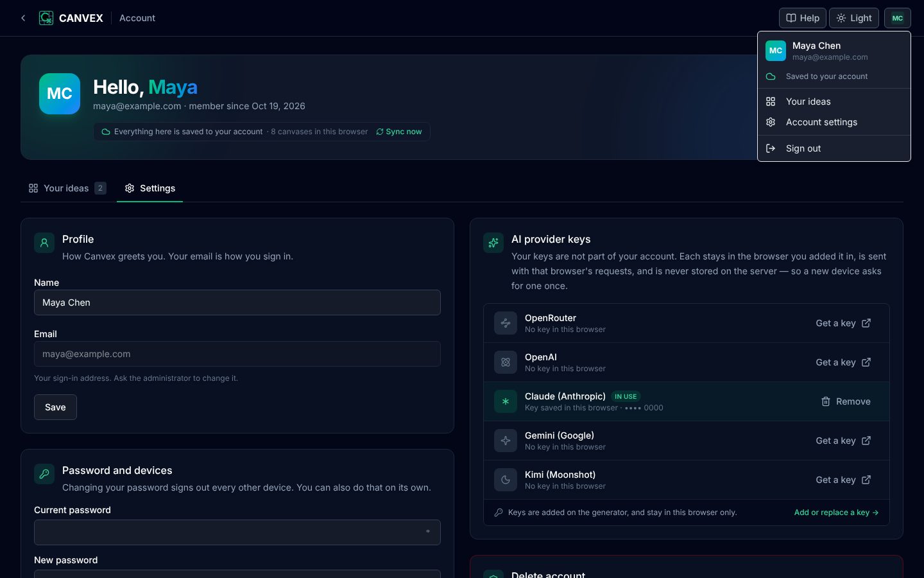Click the Account label in the header
This screenshot has height=578, width=924.
[137, 18]
